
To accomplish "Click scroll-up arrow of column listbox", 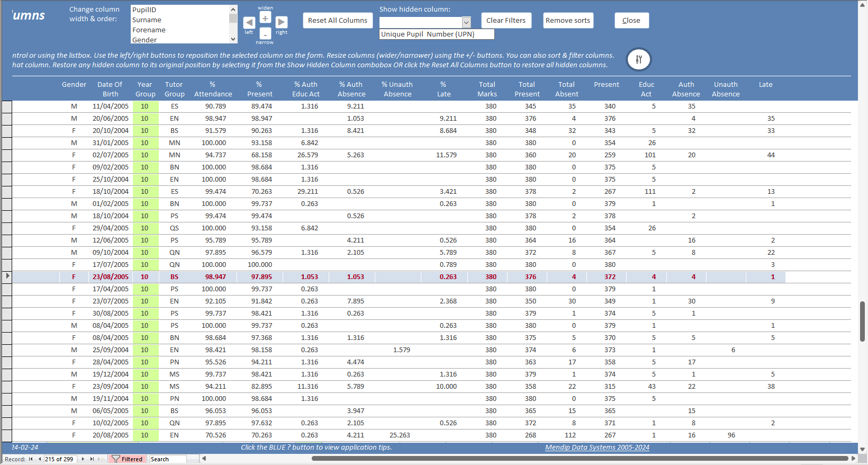I will point(233,10).
